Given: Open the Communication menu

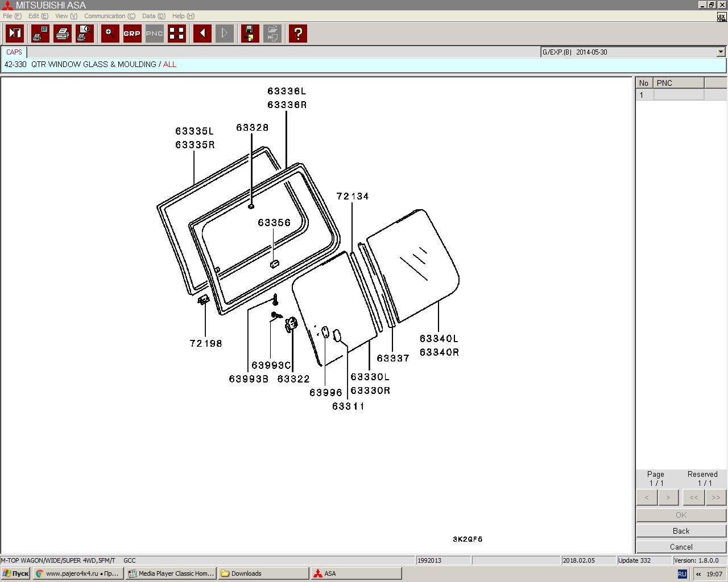Looking at the screenshot, I should tap(109, 16).
